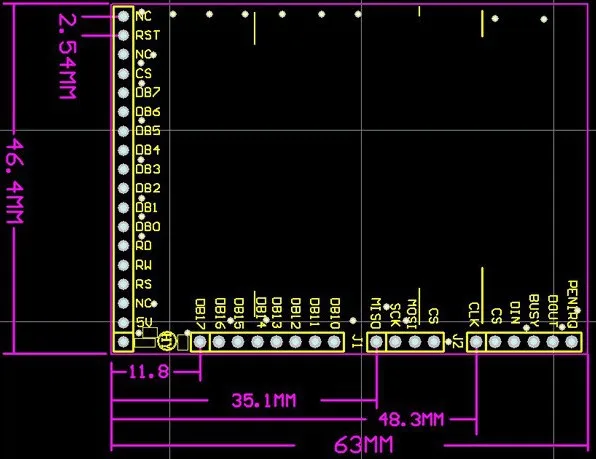The width and height of the screenshot is (596, 459).
Task: Click the pad below the DB10 label
Action: [334, 342]
